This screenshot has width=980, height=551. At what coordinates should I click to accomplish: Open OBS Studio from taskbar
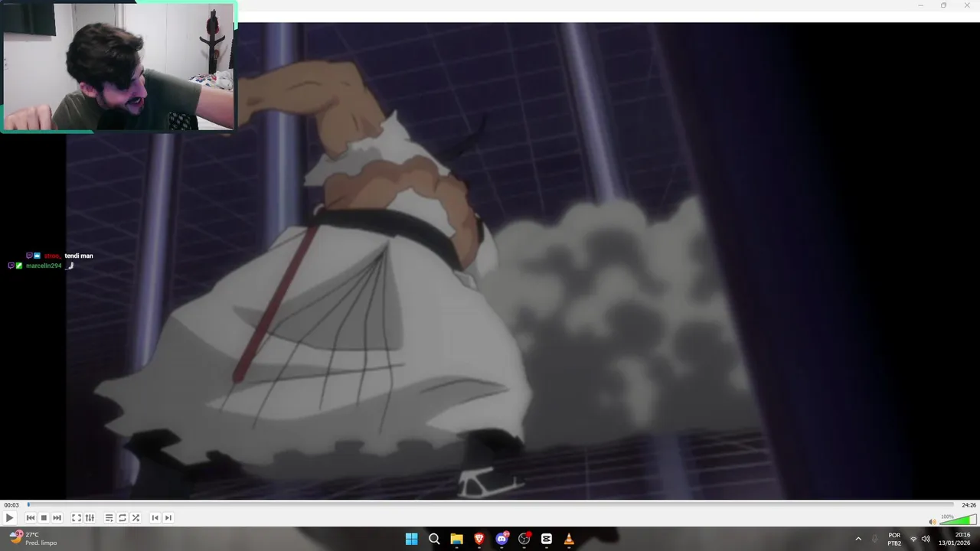click(x=524, y=539)
